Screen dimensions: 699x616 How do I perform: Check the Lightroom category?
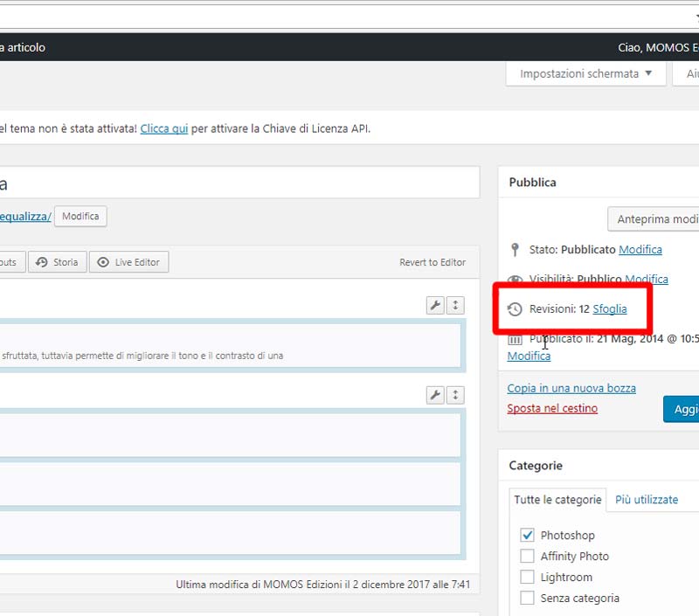pyautogui.click(x=527, y=577)
